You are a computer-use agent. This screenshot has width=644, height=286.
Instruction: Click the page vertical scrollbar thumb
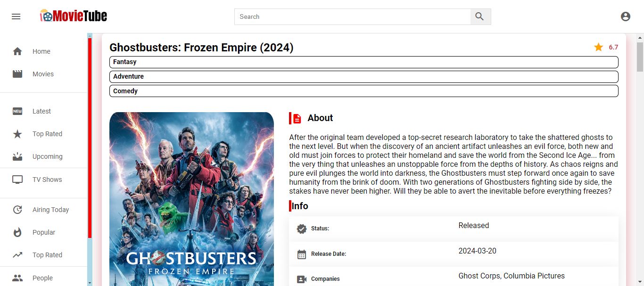(x=640, y=57)
